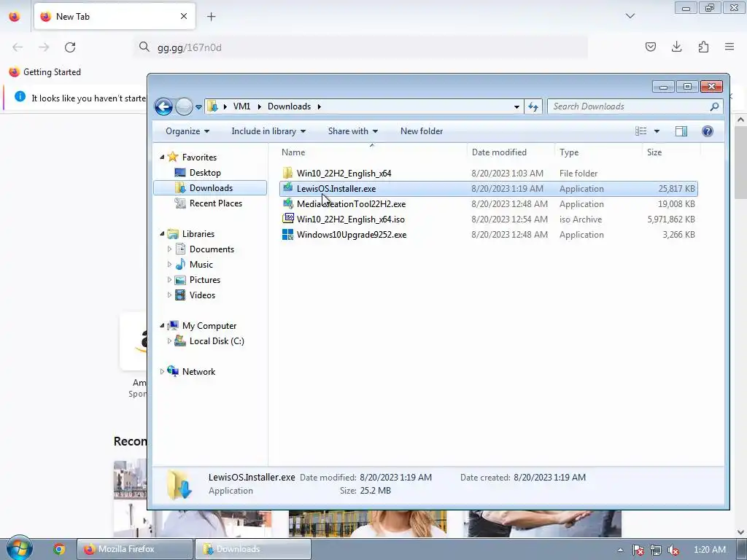Image resolution: width=747 pixels, height=560 pixels.
Task: Open the recent pages dropdown arrow
Action: click(x=198, y=106)
